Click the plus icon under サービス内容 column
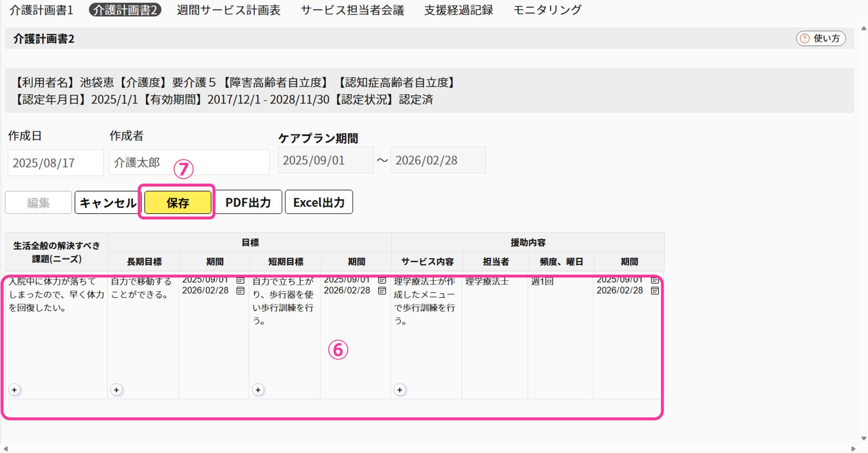The width and height of the screenshot is (868, 453). (x=400, y=390)
